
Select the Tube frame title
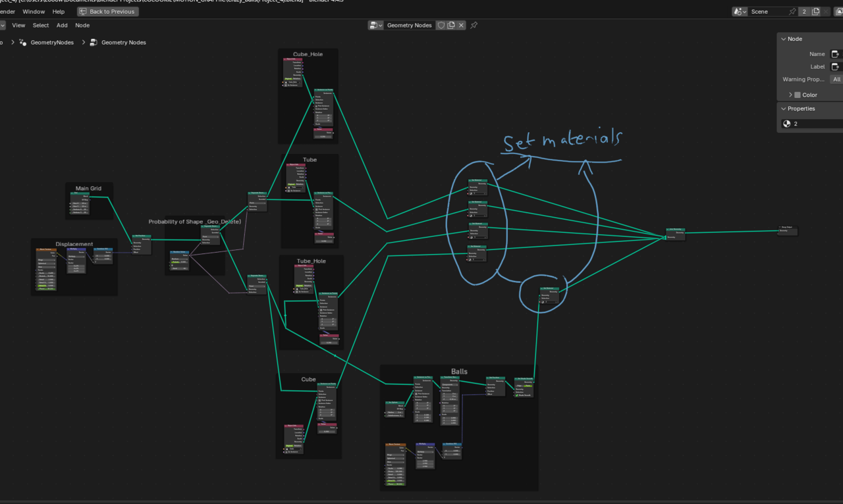pos(310,159)
